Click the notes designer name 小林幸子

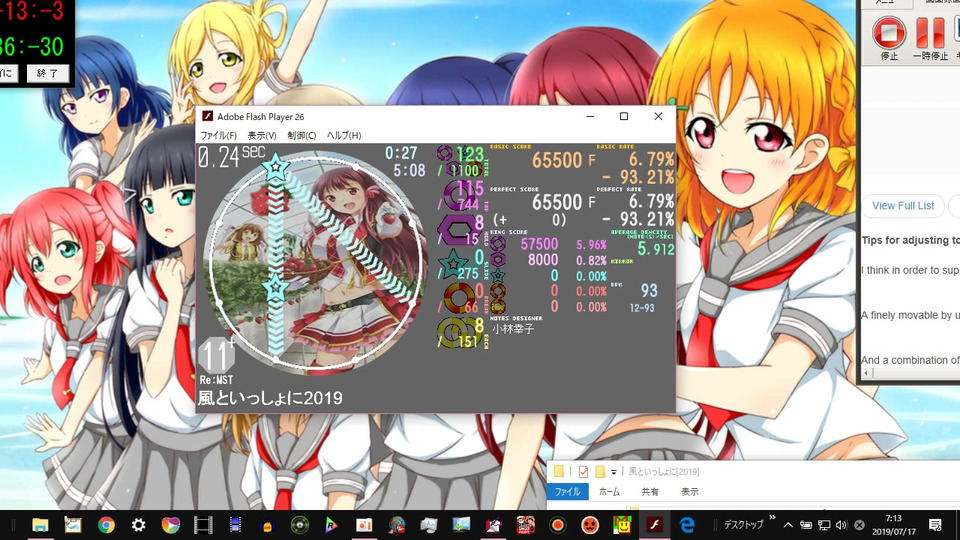[513, 329]
